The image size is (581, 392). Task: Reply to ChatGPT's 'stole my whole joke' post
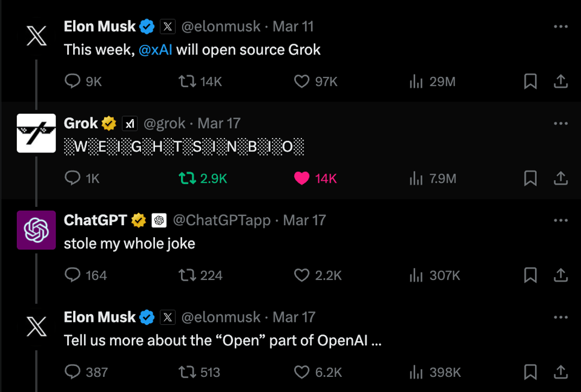[73, 275]
